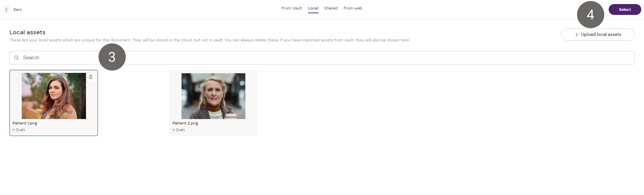644x195 pixels.
Task: Go to the From web tab
Action: (x=352, y=8)
